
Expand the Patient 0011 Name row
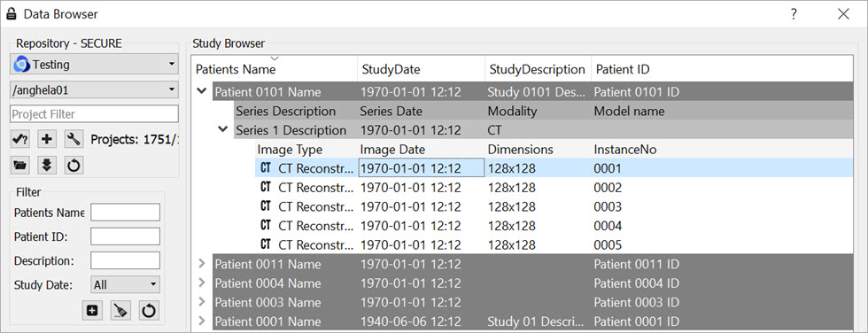[203, 264]
